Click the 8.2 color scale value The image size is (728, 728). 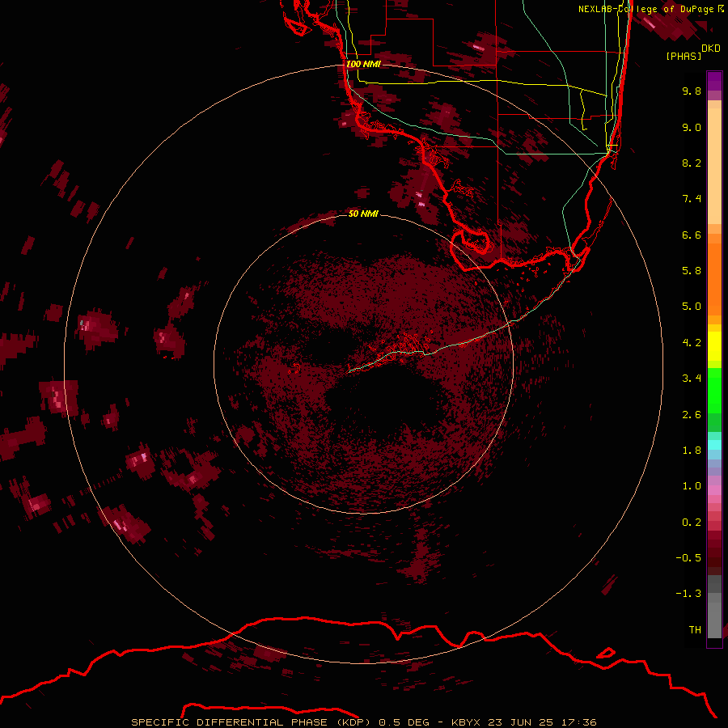point(692,163)
